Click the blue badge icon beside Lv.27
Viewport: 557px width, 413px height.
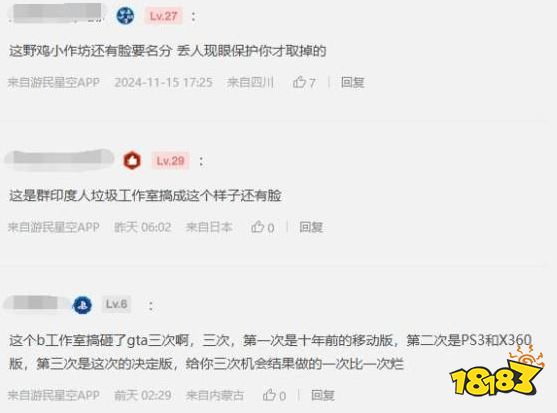[125, 16]
